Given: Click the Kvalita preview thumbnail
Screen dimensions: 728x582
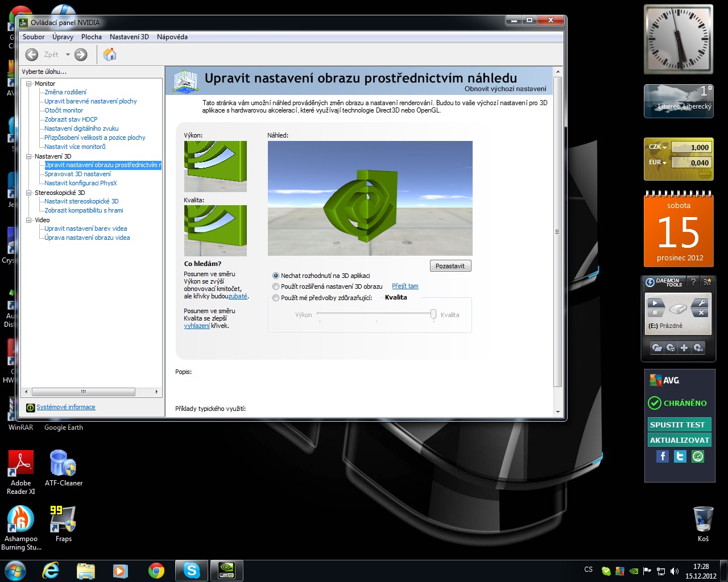Looking at the screenshot, I should pos(216,231).
